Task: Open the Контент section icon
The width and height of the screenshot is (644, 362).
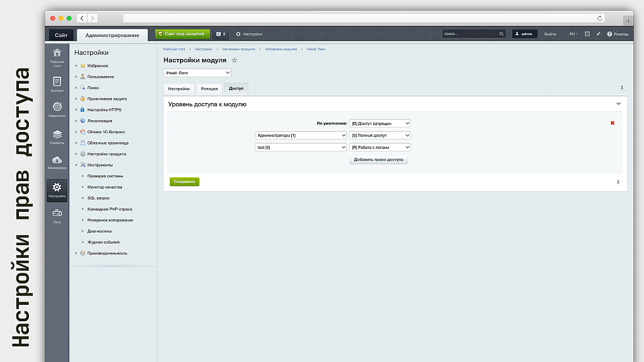Action: pos(57,84)
